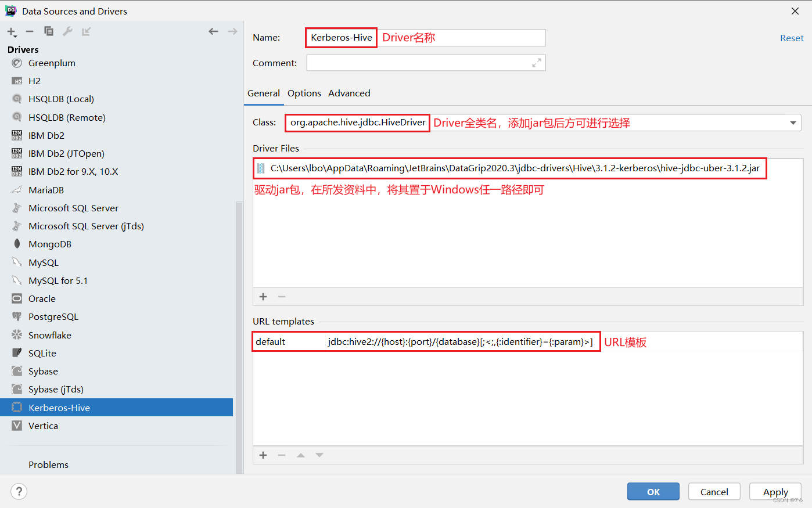Switch to the Options tab
812x508 pixels.
point(304,93)
